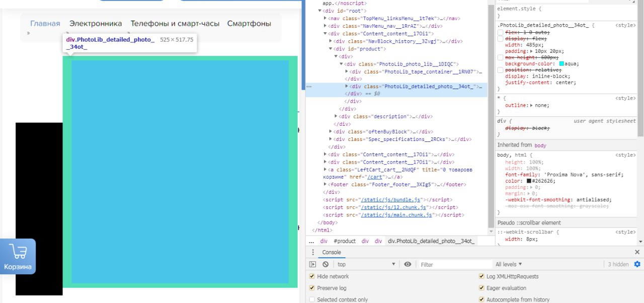
Task: Expand the LeftCart_cart anchor node
Action: (325, 170)
